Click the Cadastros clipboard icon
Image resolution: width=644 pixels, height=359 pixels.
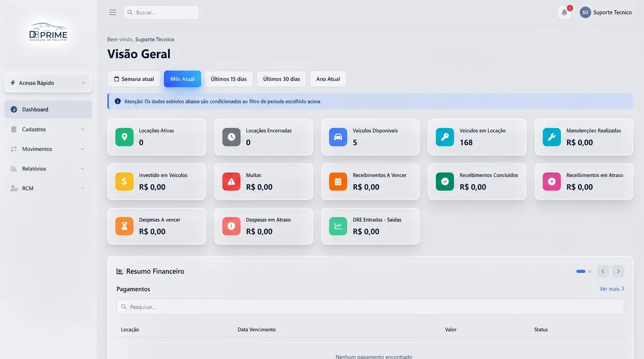pyautogui.click(x=14, y=129)
